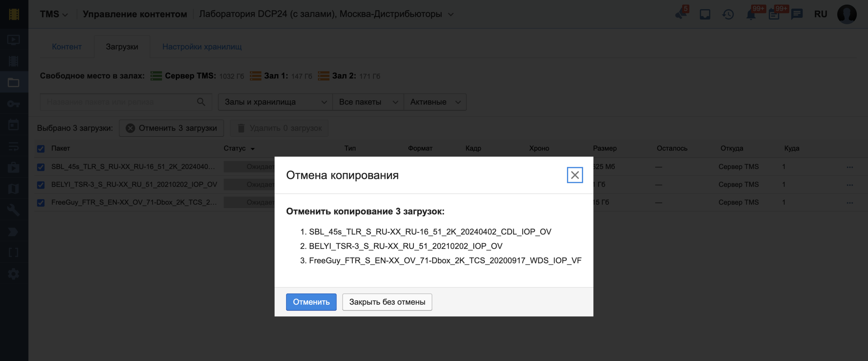
Task: Expand the Активные filter dropdown
Action: click(x=435, y=102)
